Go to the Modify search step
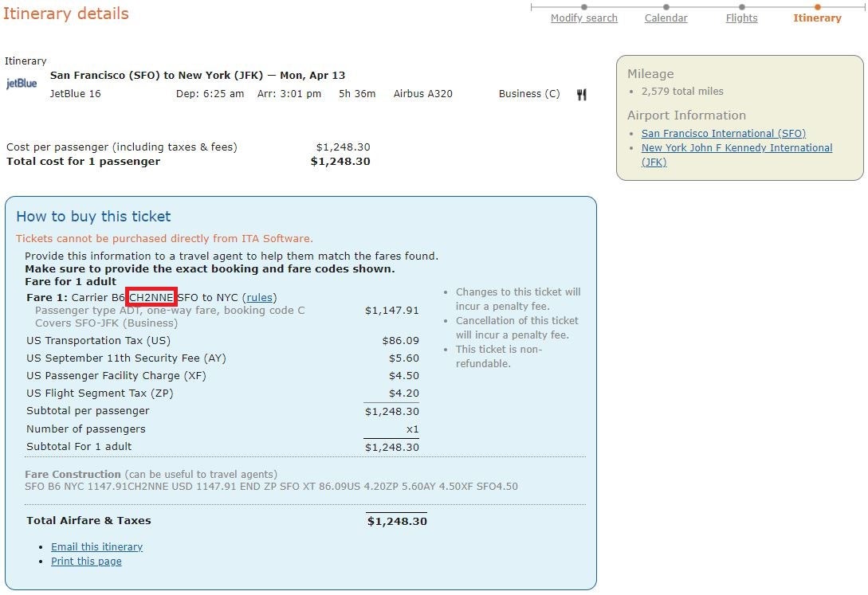This screenshot has width=868, height=595. (x=584, y=18)
